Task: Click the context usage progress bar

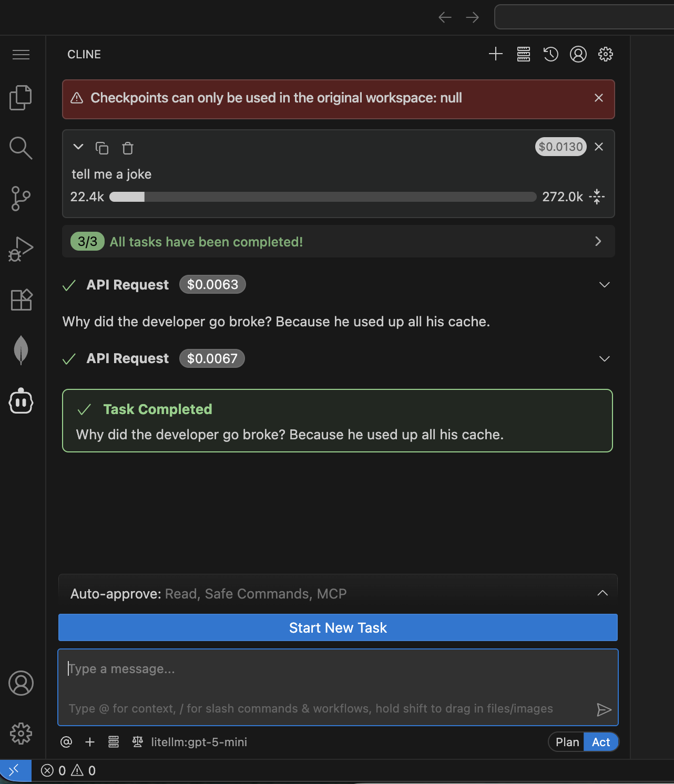Action: click(x=323, y=197)
